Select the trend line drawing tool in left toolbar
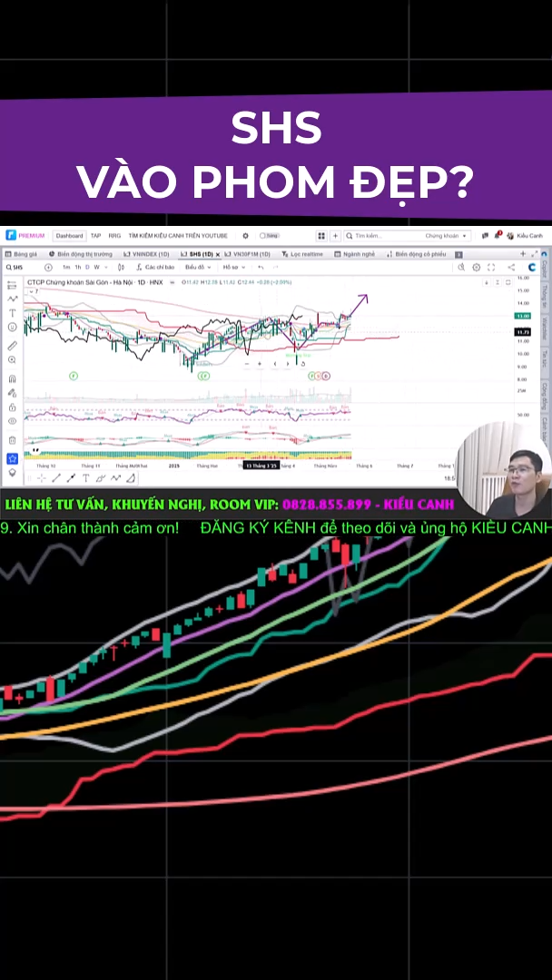The image size is (552, 980). [12, 285]
